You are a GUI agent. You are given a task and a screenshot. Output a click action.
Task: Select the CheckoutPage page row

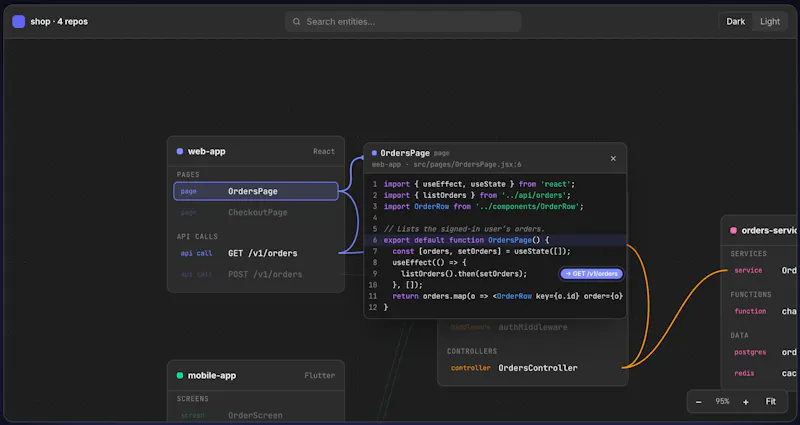[x=256, y=212]
